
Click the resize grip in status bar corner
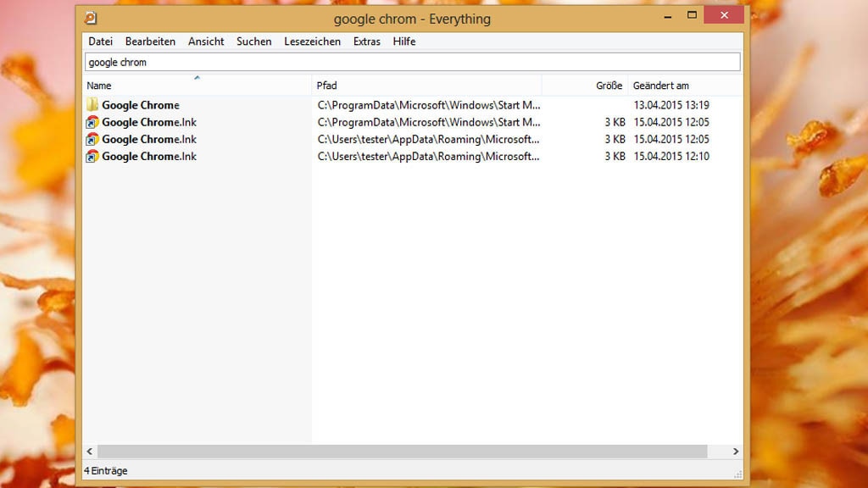coord(737,473)
